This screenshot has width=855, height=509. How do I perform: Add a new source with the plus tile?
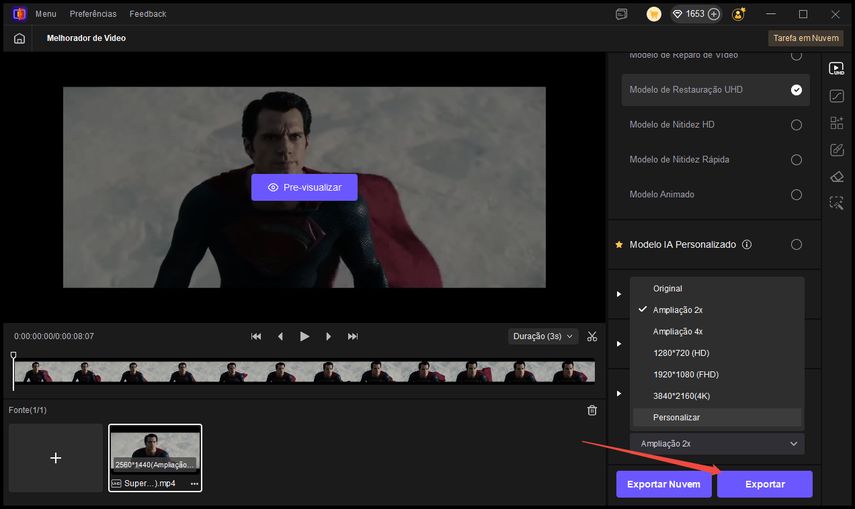pos(56,457)
